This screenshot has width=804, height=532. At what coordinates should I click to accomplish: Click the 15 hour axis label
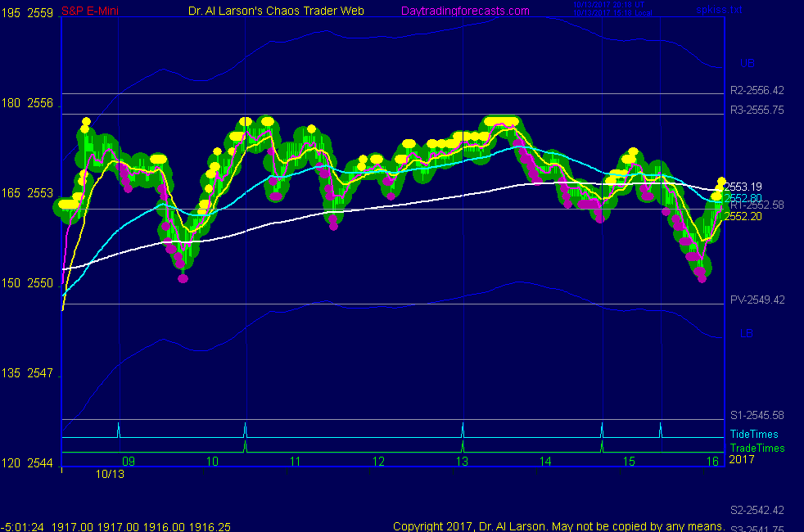pyautogui.click(x=629, y=462)
